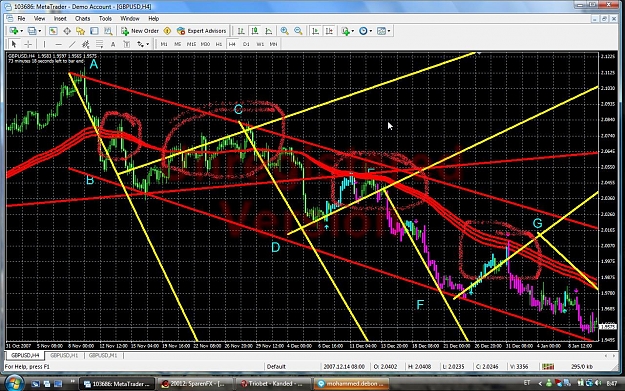The height and width of the screenshot is (391, 625).
Task: Switch to Triobet taskbar window
Action: [x=273, y=384]
